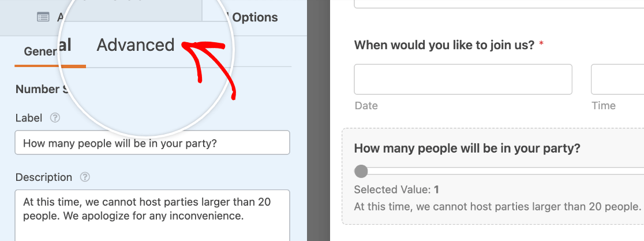Switch to the Advanced tab
The image size is (644, 241).
[136, 45]
